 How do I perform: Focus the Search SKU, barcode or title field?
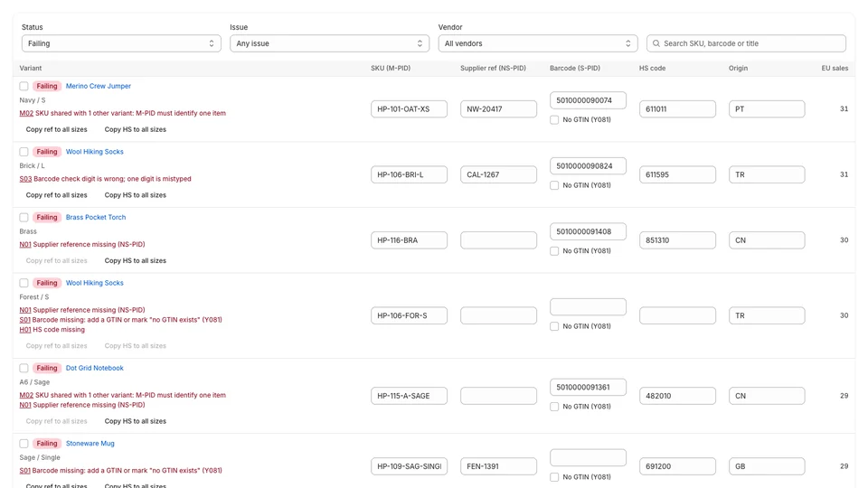click(x=746, y=43)
